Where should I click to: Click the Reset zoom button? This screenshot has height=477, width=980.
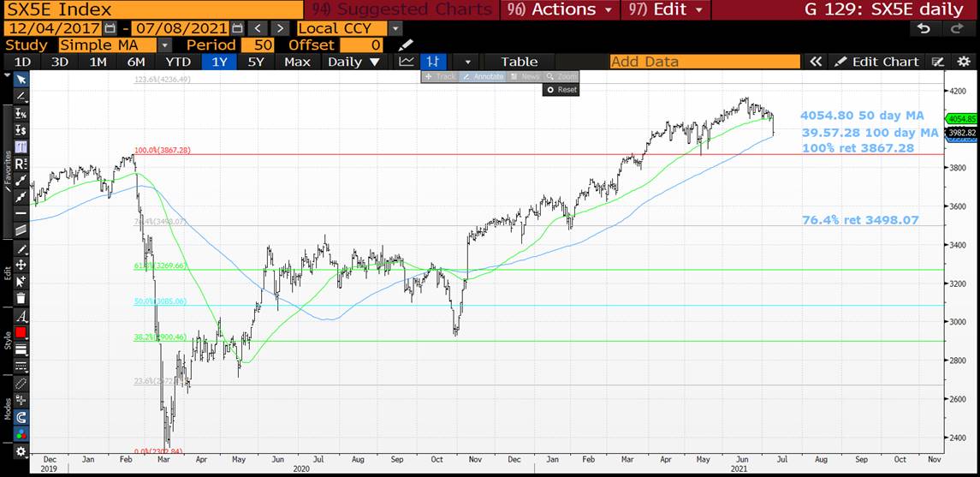point(561,89)
